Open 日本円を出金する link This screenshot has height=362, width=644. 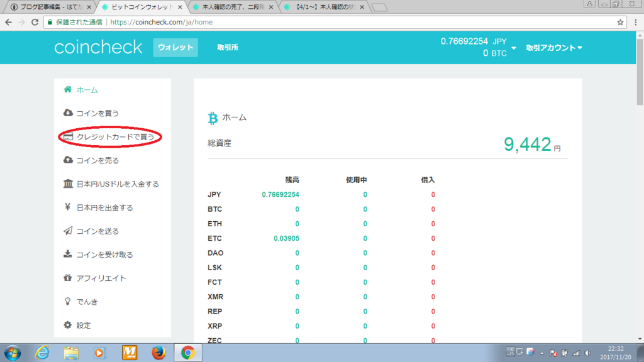[x=105, y=207]
